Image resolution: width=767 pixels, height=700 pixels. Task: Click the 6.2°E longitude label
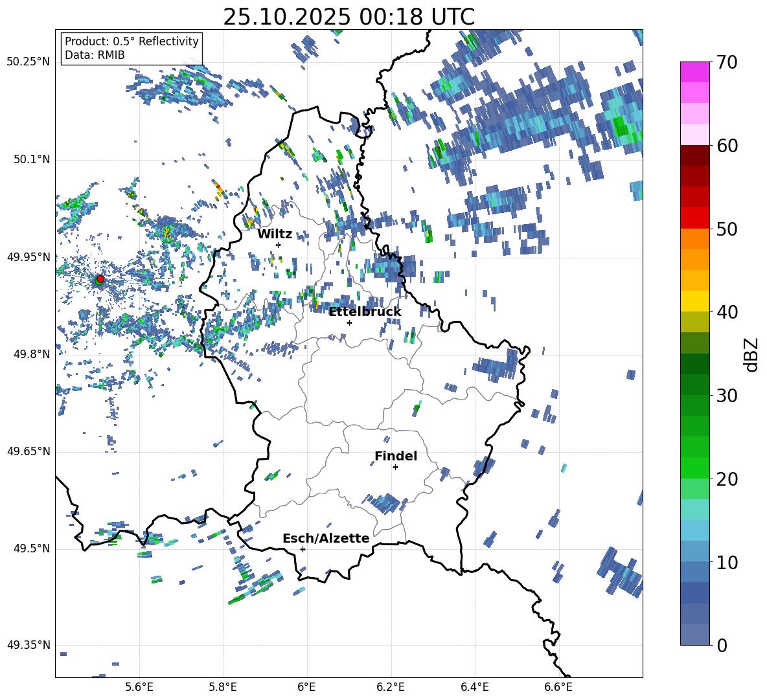tap(391, 687)
